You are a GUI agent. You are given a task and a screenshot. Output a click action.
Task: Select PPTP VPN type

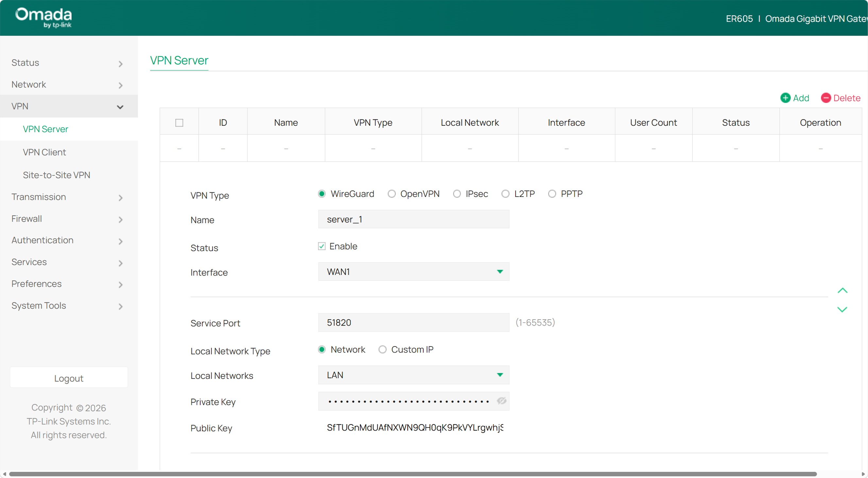click(552, 194)
